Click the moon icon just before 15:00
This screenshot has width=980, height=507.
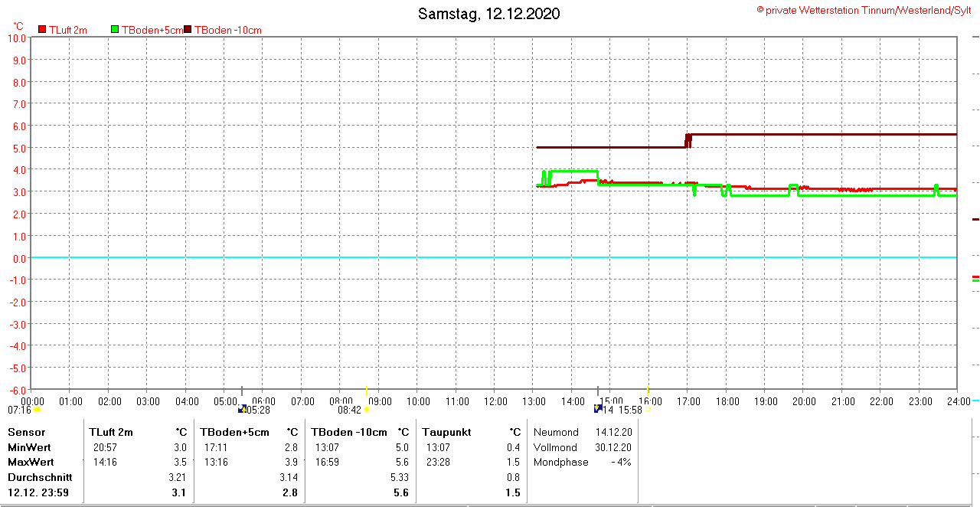point(598,410)
